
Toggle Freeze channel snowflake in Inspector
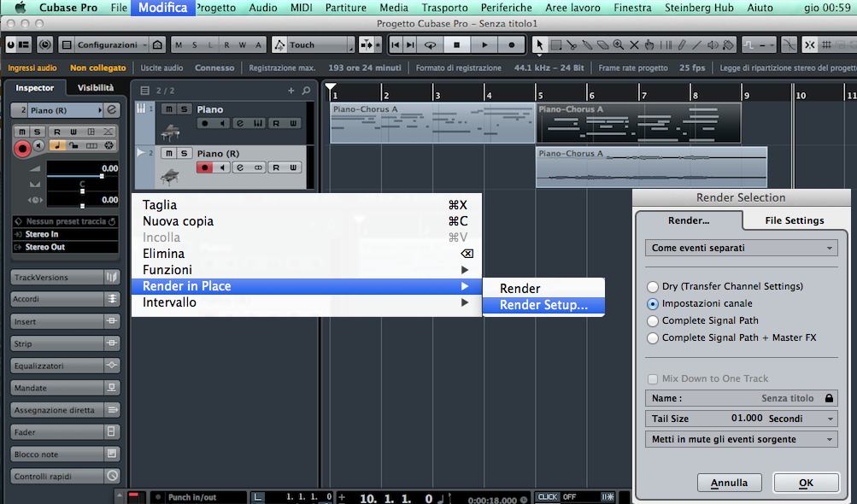(x=109, y=145)
